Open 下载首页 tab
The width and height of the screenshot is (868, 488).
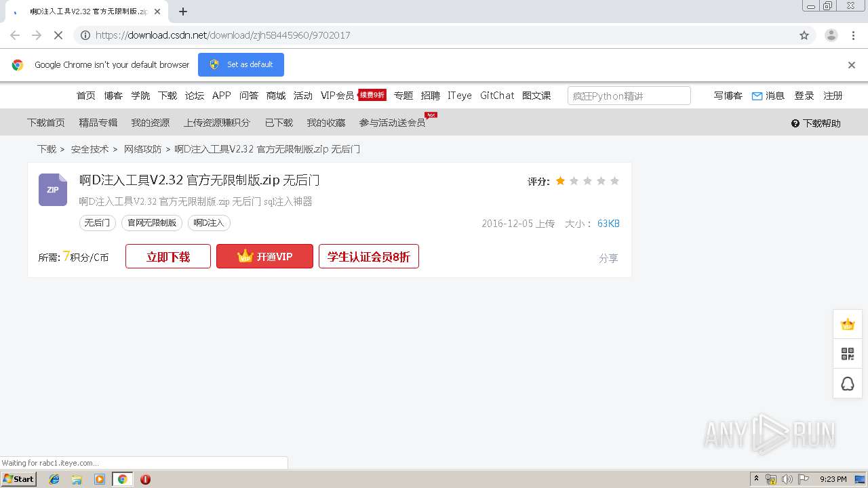pos(46,123)
